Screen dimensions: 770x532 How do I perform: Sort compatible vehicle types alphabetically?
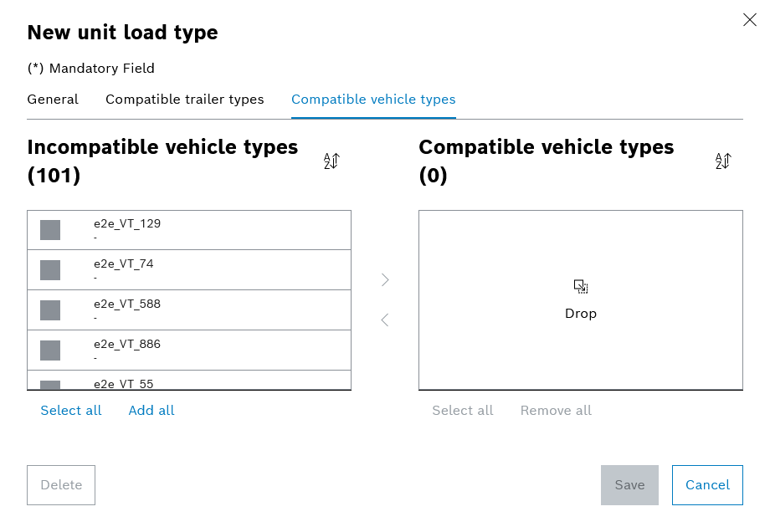[723, 161]
